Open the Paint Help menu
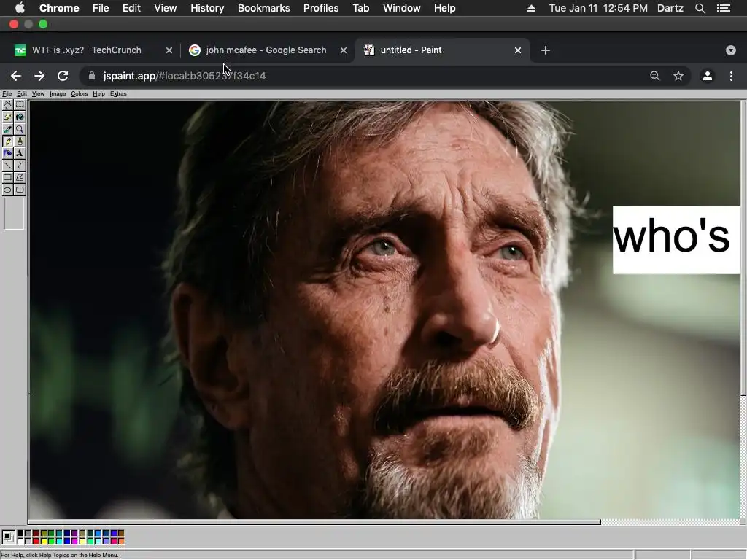The image size is (747, 560). tap(98, 94)
